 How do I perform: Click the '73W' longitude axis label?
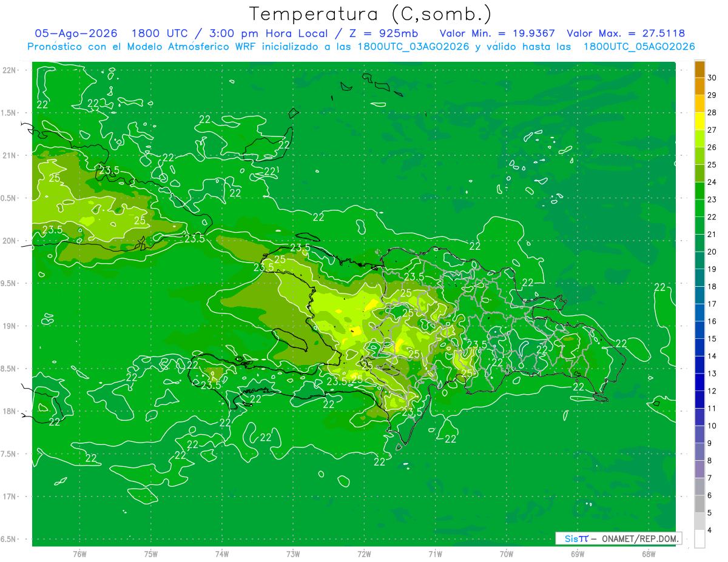tap(293, 554)
